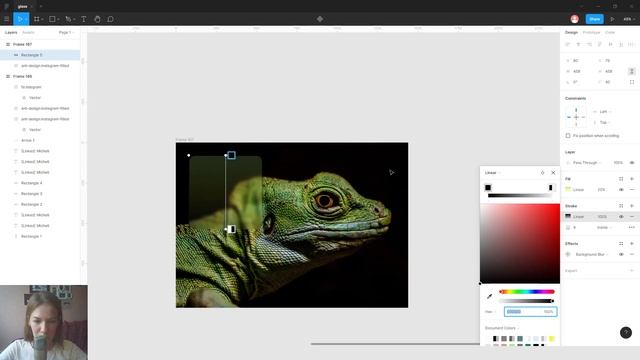This screenshot has width=640, height=360.
Task: Remove the Stroke with minus icon
Action: tap(632, 216)
